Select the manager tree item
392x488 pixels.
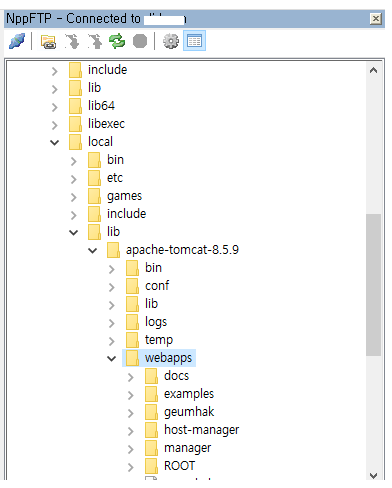click(187, 448)
